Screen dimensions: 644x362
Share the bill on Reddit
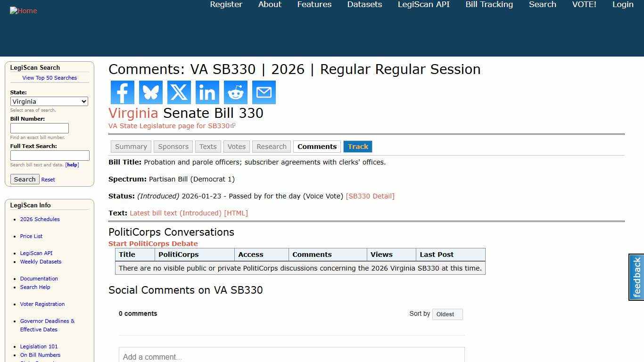tap(235, 92)
